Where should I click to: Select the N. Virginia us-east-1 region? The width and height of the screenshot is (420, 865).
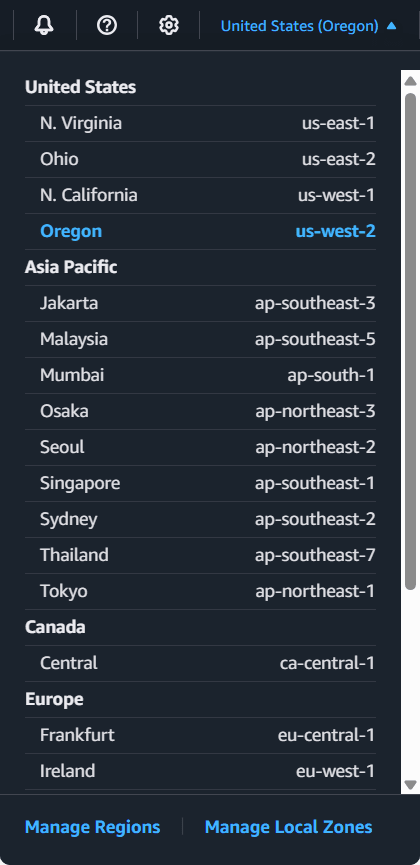tap(200, 124)
